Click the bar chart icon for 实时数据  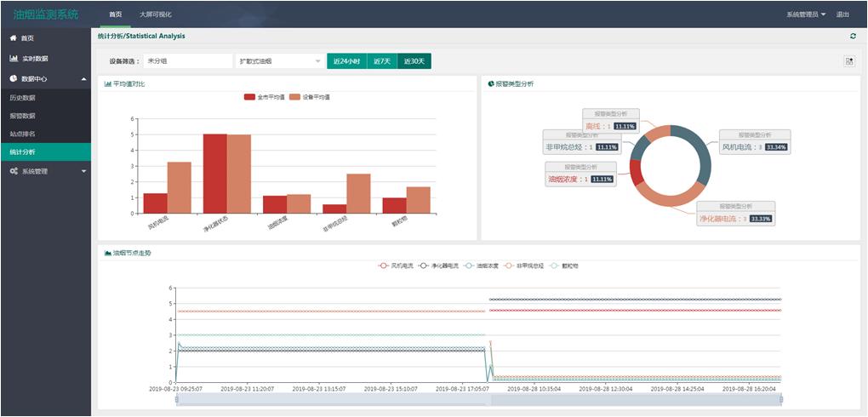[14, 59]
